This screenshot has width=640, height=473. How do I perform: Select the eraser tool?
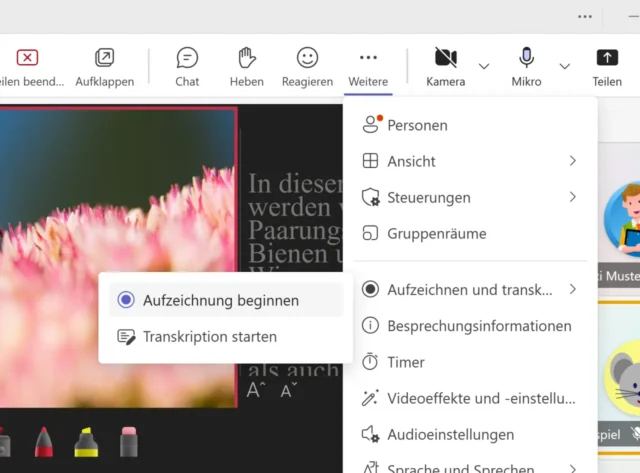(x=129, y=442)
